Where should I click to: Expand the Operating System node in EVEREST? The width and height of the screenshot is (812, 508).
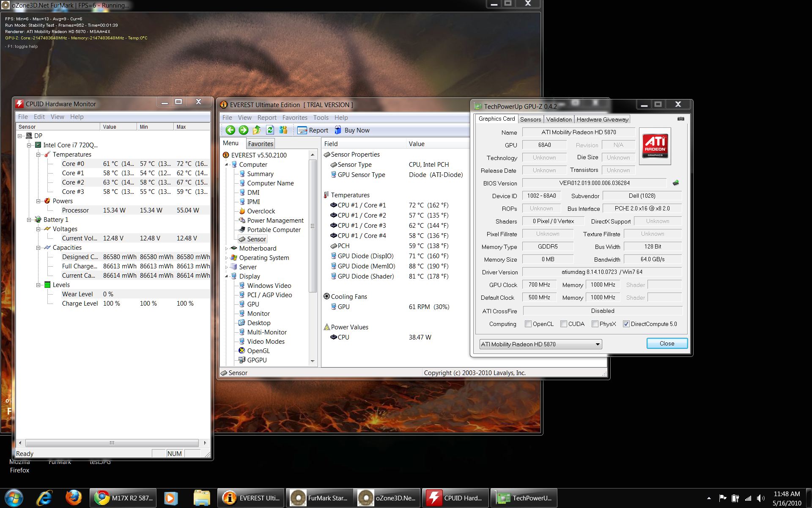pos(226,258)
